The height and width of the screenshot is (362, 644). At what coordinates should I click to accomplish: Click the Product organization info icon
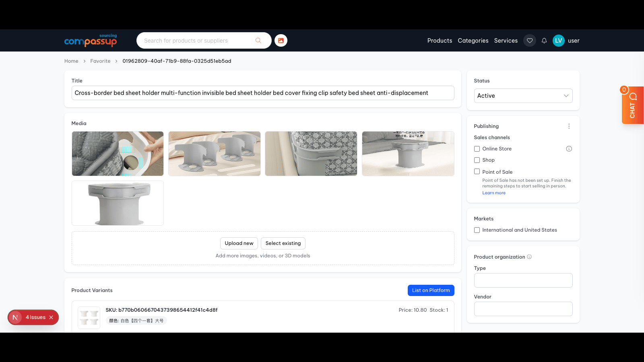click(529, 257)
